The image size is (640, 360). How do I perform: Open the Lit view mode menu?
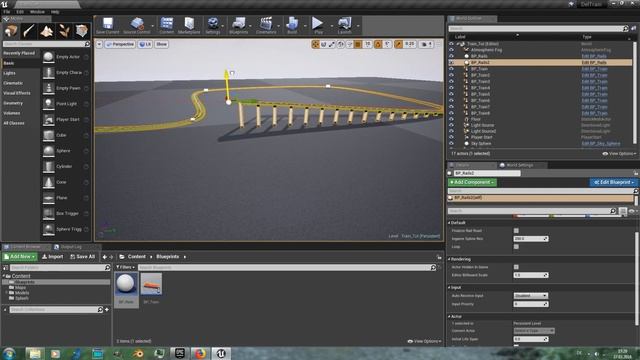click(x=145, y=44)
